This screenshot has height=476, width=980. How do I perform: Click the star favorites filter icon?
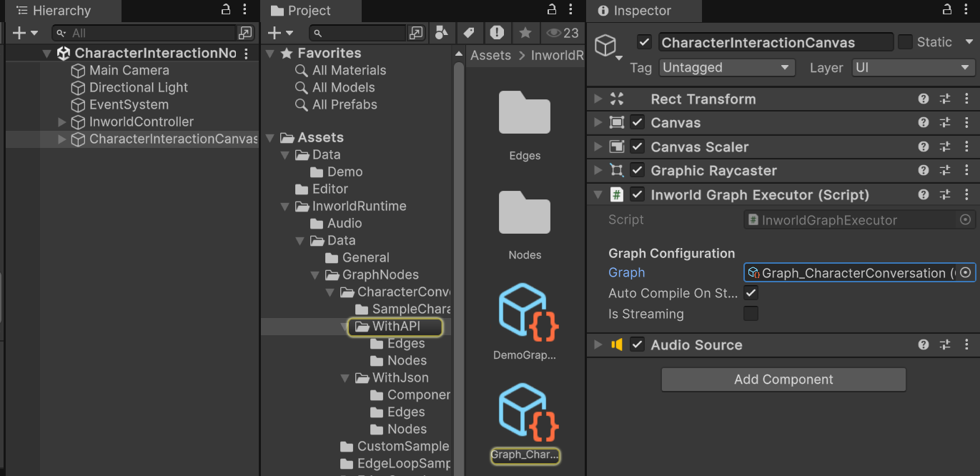525,33
